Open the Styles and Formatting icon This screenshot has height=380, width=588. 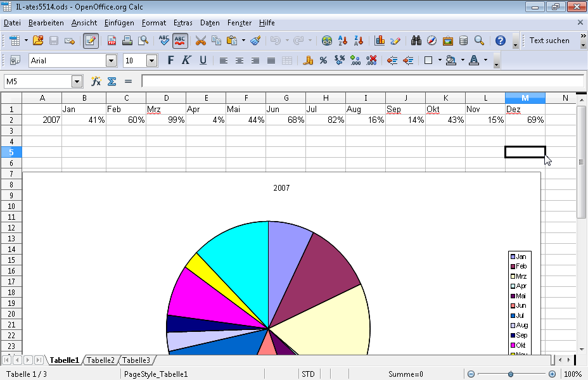pos(15,60)
